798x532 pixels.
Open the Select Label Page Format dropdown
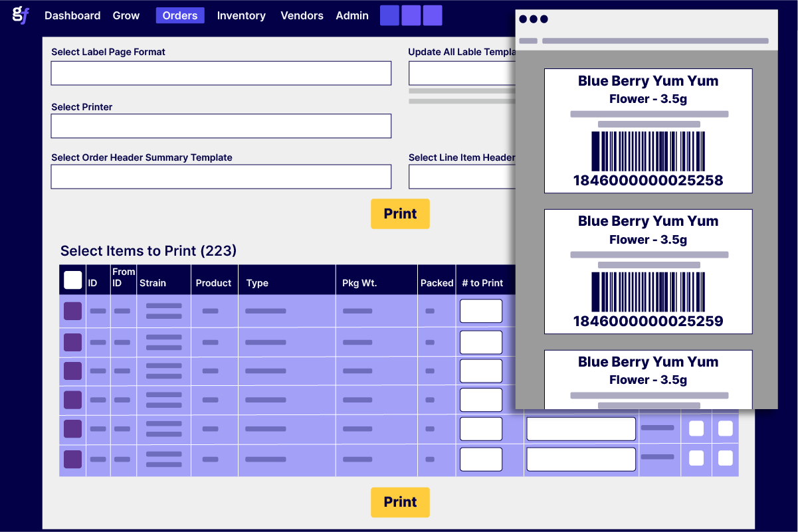click(x=221, y=73)
